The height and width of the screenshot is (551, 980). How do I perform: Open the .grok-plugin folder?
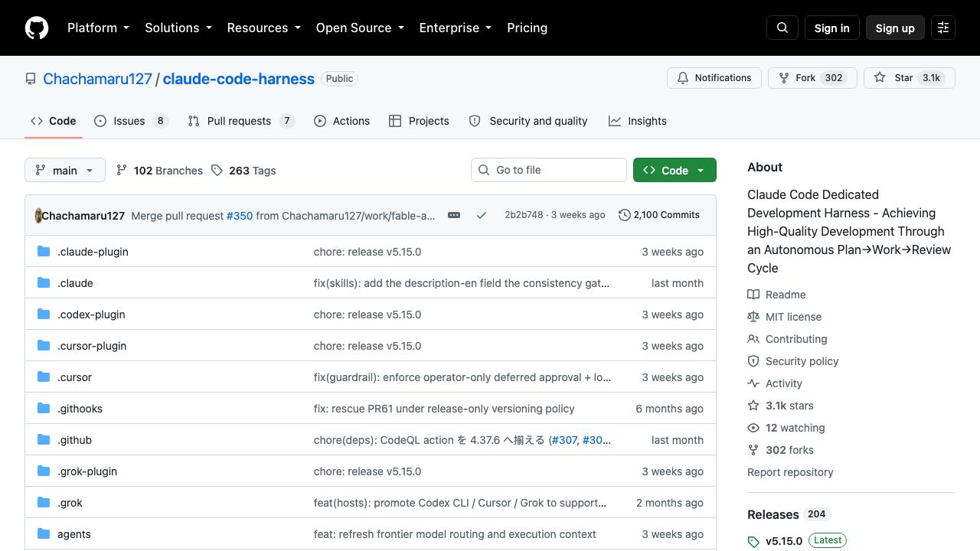(87, 471)
